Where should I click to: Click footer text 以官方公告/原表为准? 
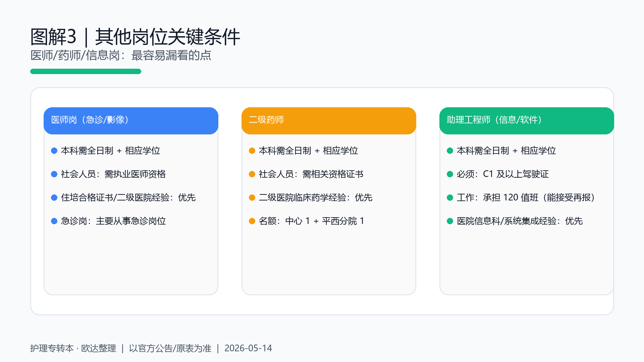(170, 348)
